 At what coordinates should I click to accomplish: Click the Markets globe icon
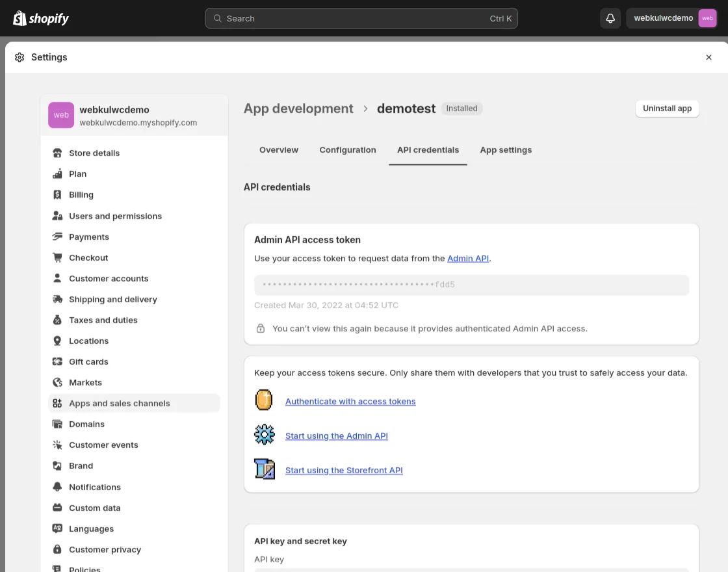57,383
